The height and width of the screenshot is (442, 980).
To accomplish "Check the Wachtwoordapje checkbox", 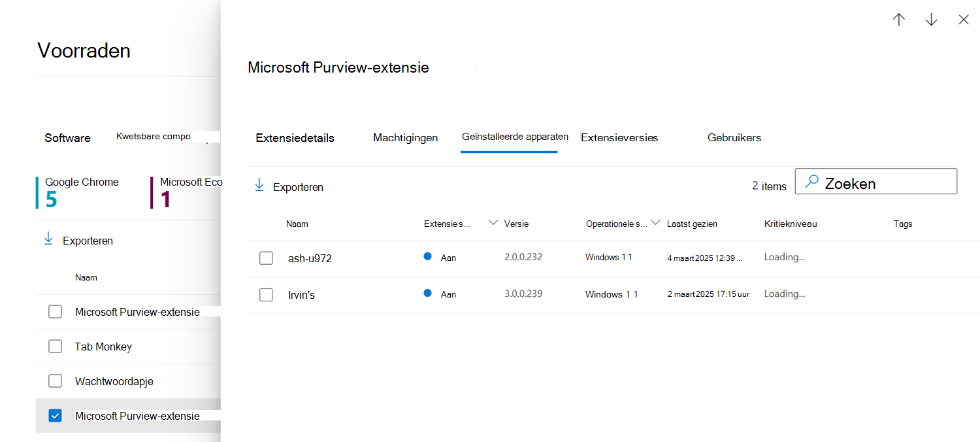I will 55,381.
